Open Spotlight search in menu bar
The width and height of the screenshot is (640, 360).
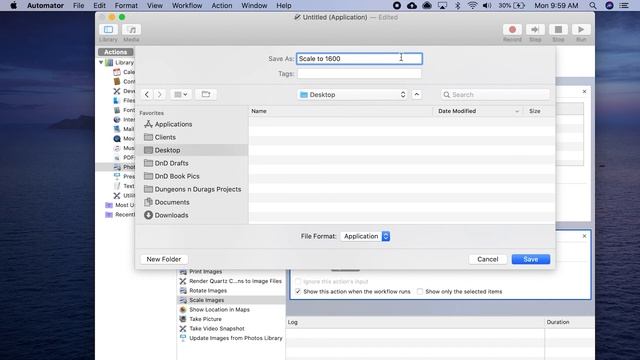pyautogui.click(x=593, y=6)
